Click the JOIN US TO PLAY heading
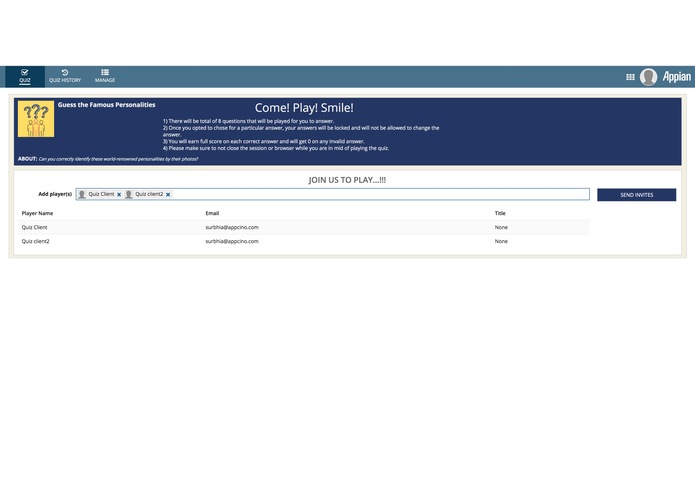This screenshot has width=695, height=494. pos(347,180)
